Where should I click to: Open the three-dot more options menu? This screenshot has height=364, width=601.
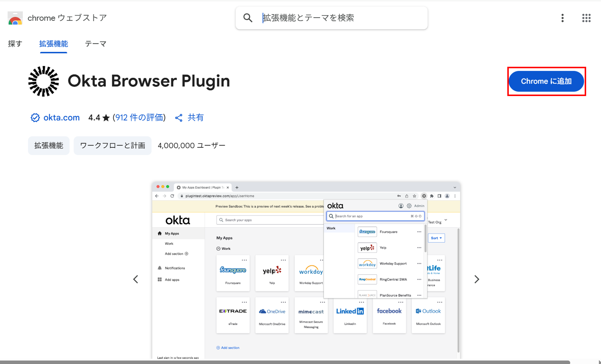[x=562, y=18]
